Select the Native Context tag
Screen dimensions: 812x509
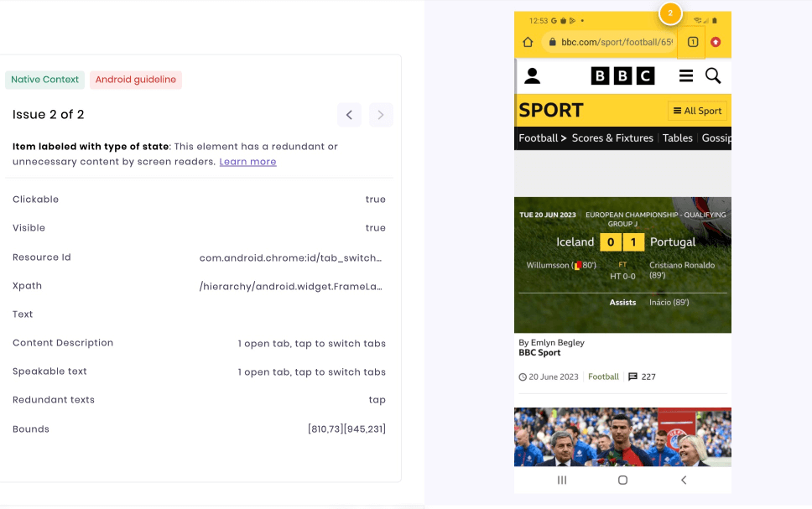tap(45, 80)
